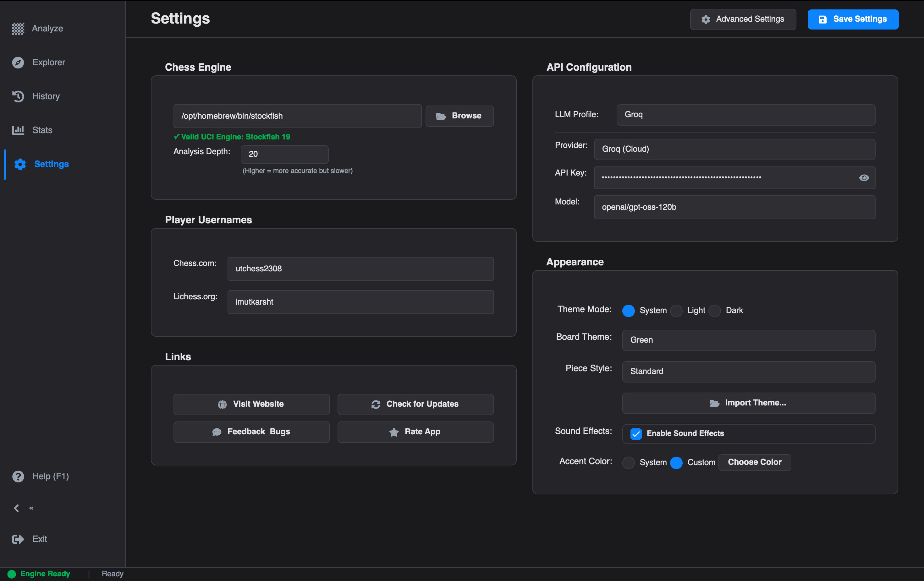Image resolution: width=924 pixels, height=581 pixels.
Task: Click the hint (Higher = more accurate but slower)
Action: [x=297, y=171]
